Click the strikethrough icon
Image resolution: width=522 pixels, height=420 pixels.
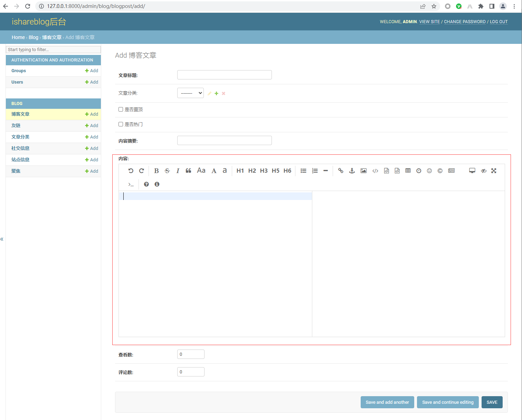(167, 171)
